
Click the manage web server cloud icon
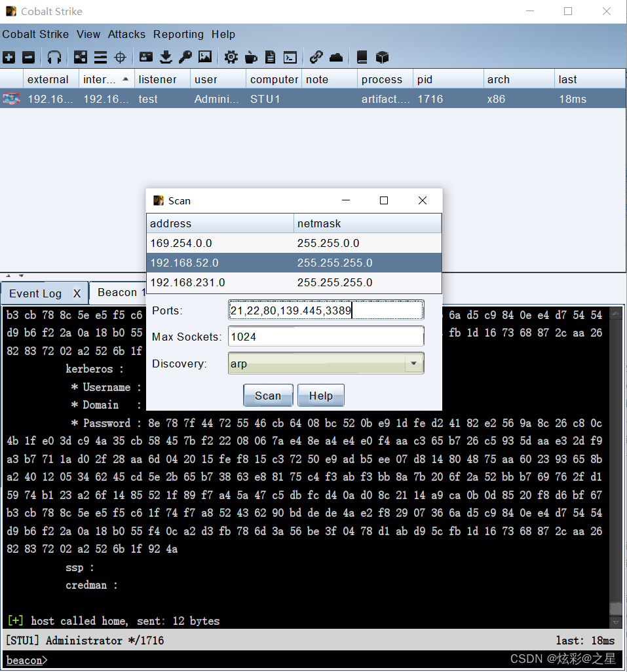pos(336,57)
